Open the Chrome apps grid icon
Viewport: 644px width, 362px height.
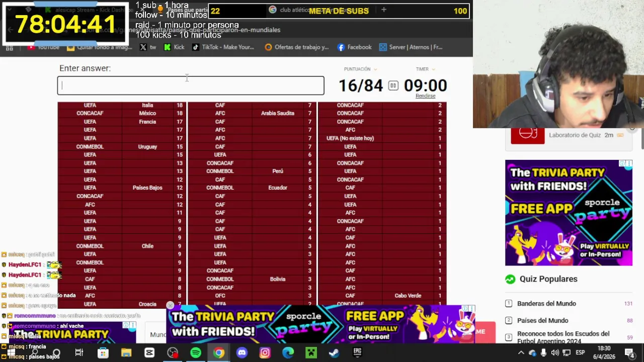click(9, 47)
